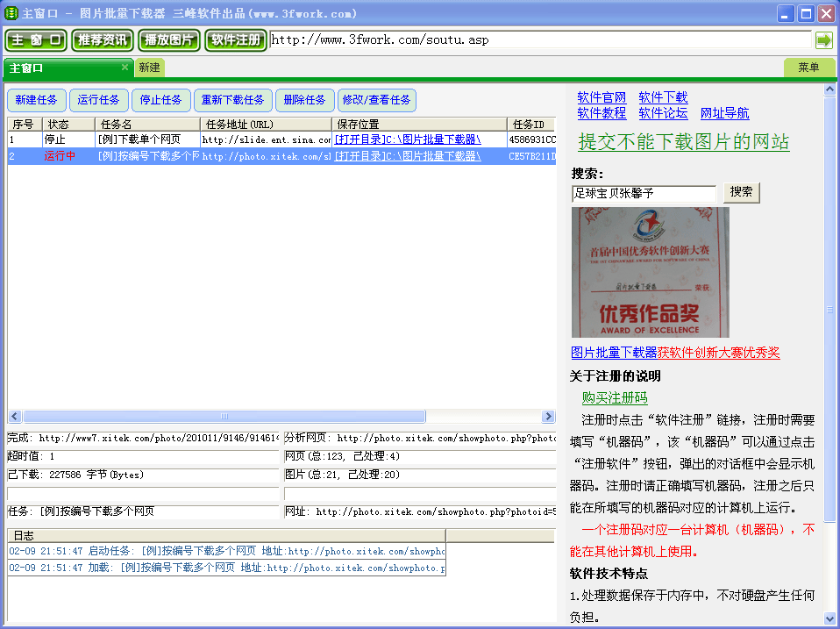Switch to the 新建 tab
This screenshot has width=840, height=629.
coord(149,68)
